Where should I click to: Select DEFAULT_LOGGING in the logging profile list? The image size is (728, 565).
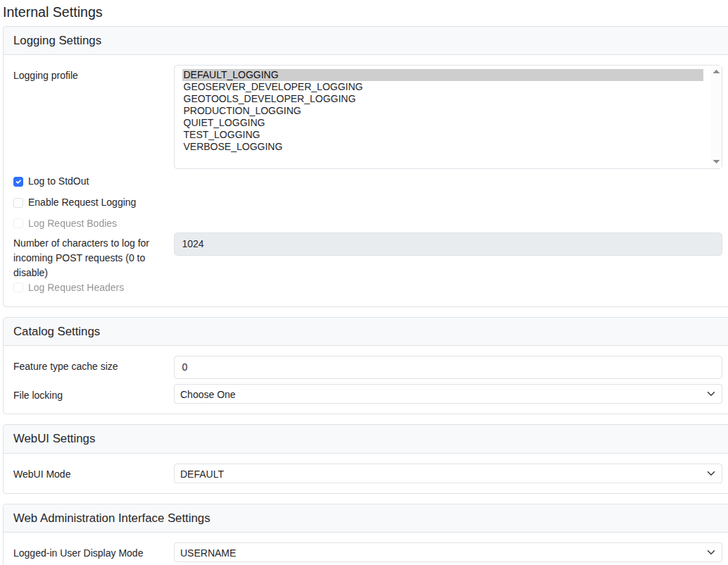pyautogui.click(x=231, y=75)
